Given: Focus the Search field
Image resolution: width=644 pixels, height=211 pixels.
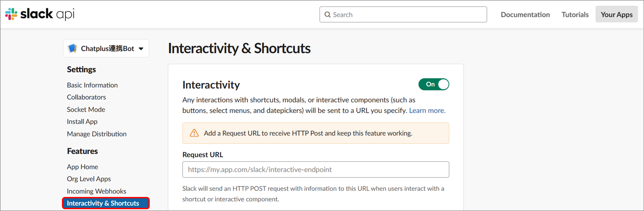Looking at the screenshot, I should (x=403, y=14).
